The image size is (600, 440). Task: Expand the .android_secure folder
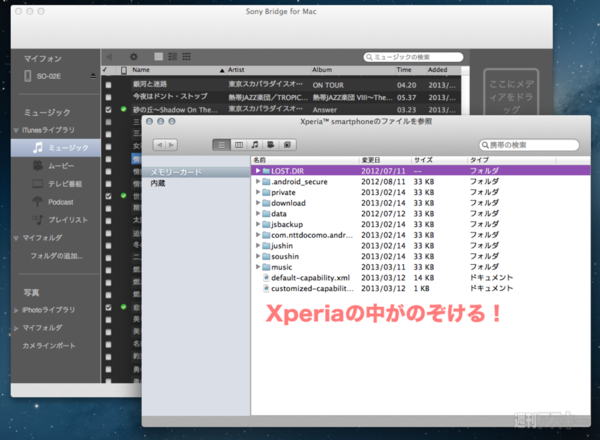tap(258, 181)
